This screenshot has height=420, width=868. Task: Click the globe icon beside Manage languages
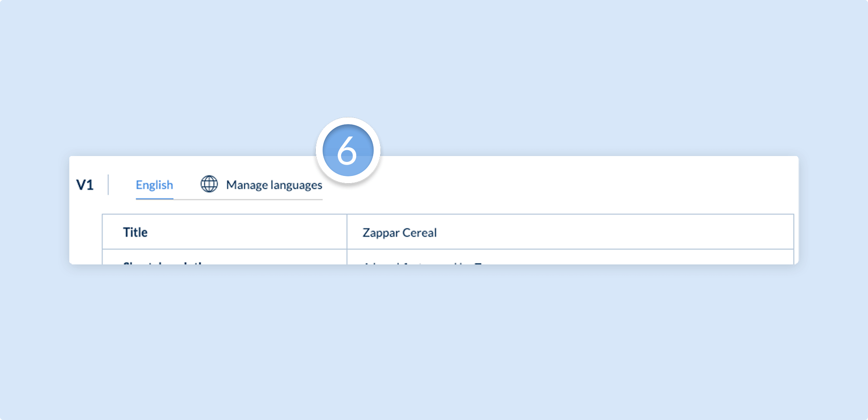click(209, 184)
